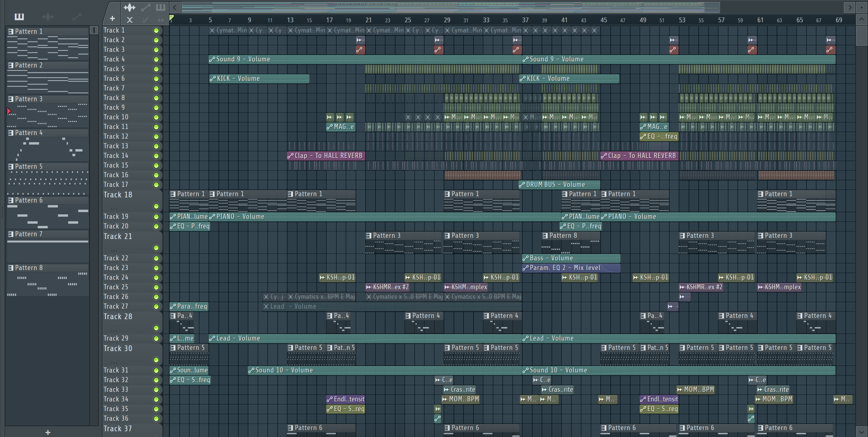This screenshot has height=437, width=868.
Task: Mute Track 4
Action: point(156,60)
